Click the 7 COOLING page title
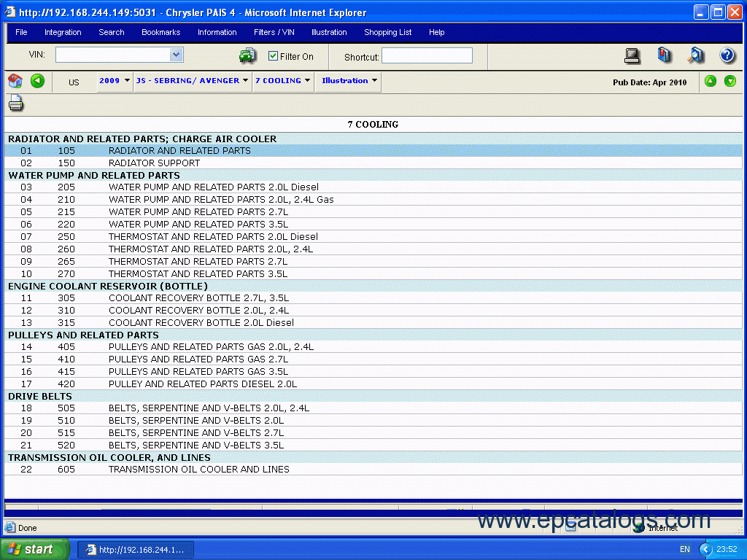The image size is (747, 560). coord(373,124)
